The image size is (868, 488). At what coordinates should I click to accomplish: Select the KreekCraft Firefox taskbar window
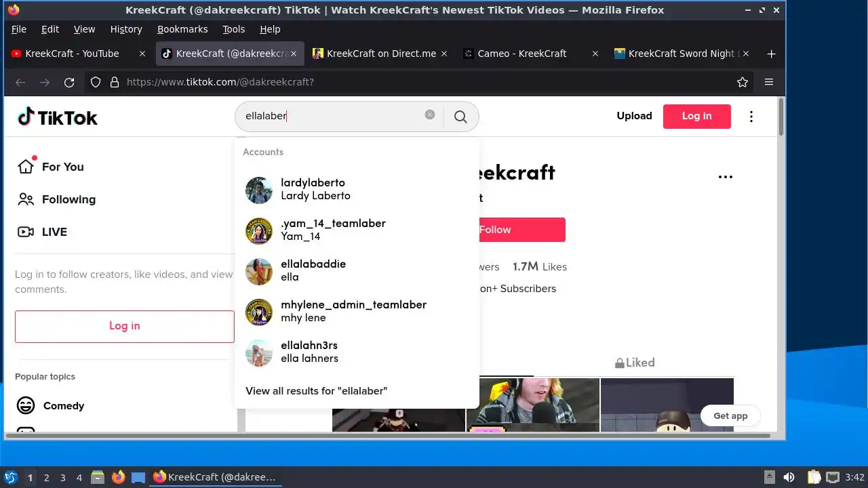216,477
